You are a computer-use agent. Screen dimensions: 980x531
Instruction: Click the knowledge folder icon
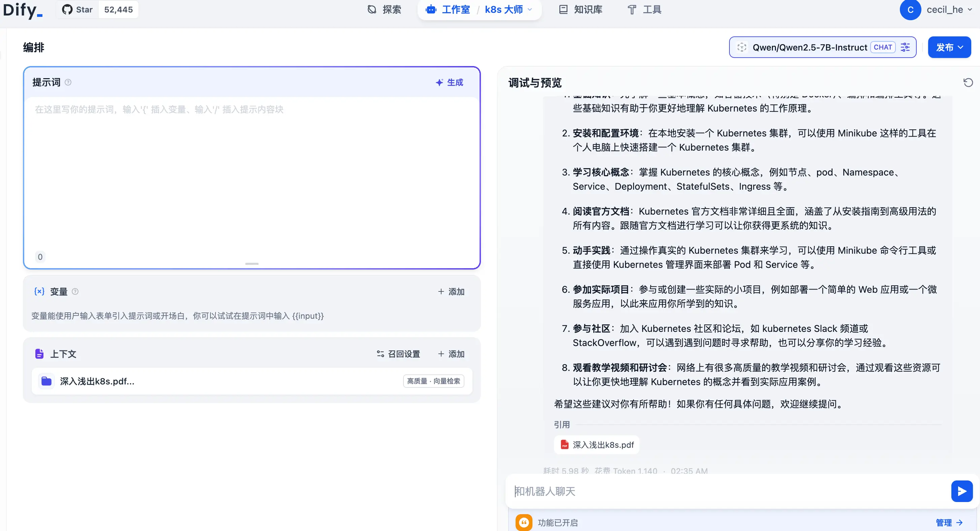[46, 381]
